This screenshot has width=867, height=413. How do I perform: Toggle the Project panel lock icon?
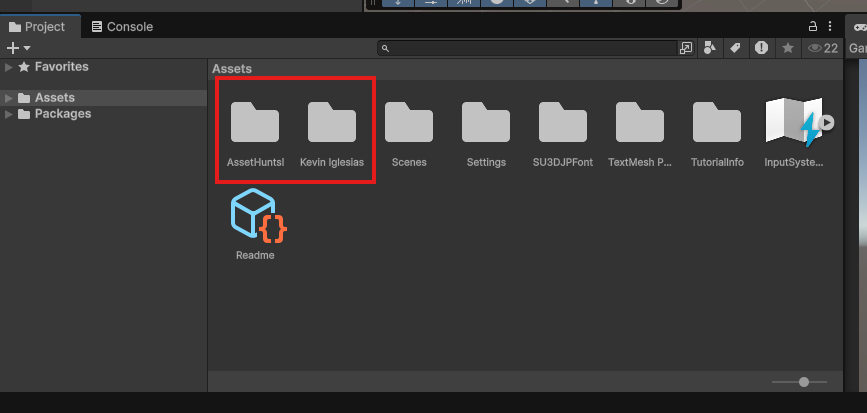[x=812, y=27]
